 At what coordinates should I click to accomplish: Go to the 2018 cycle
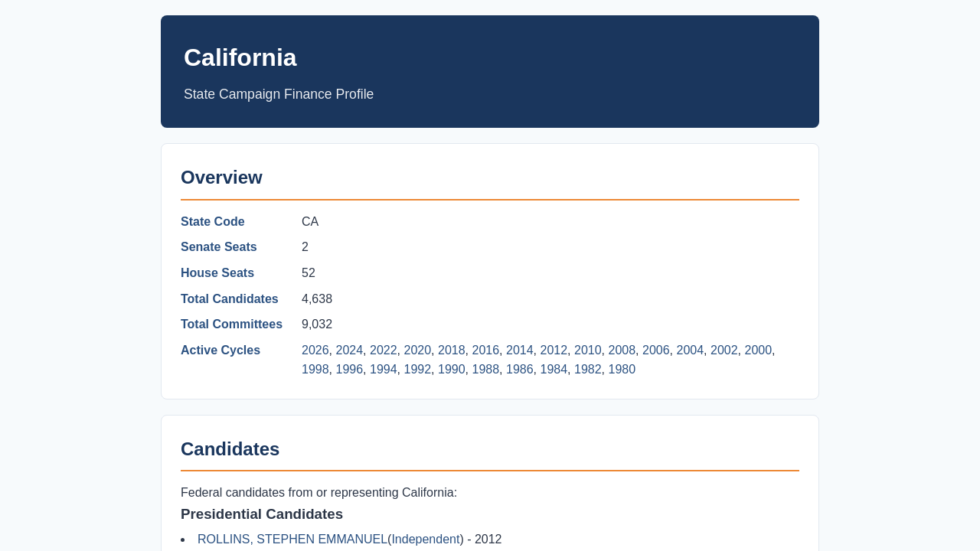pos(452,350)
